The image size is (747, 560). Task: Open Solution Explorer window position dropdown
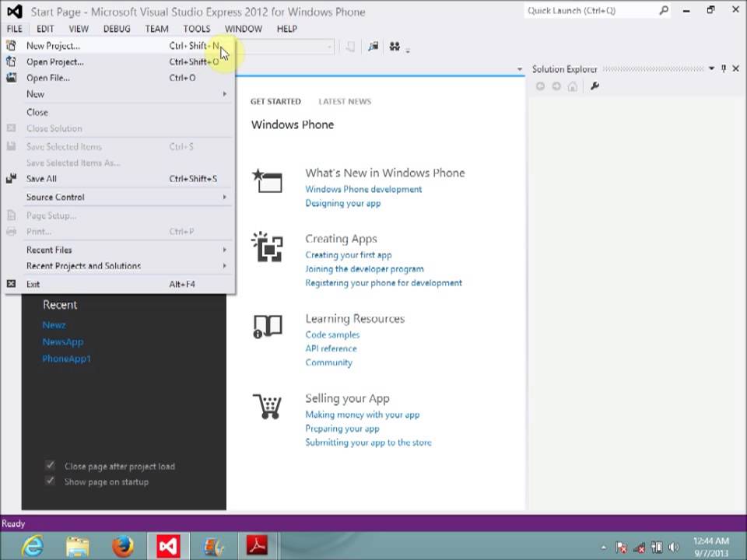point(711,68)
